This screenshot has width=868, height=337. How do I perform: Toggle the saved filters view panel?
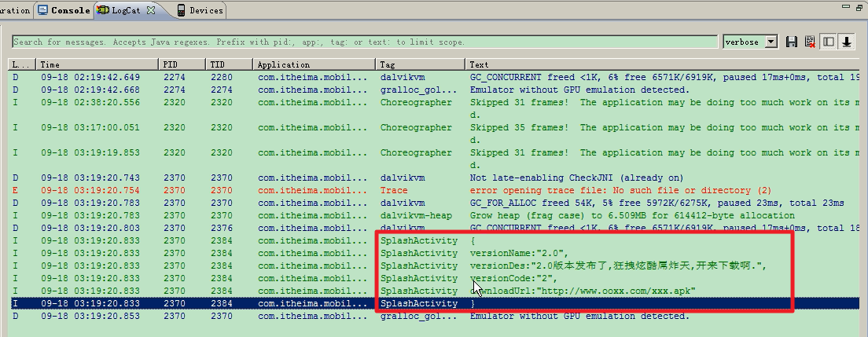(x=828, y=42)
